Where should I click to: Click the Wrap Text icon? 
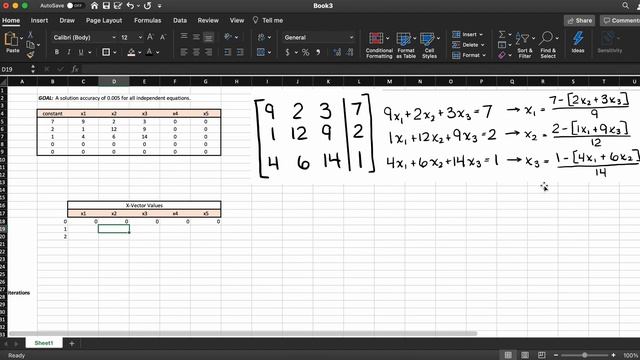click(261, 37)
